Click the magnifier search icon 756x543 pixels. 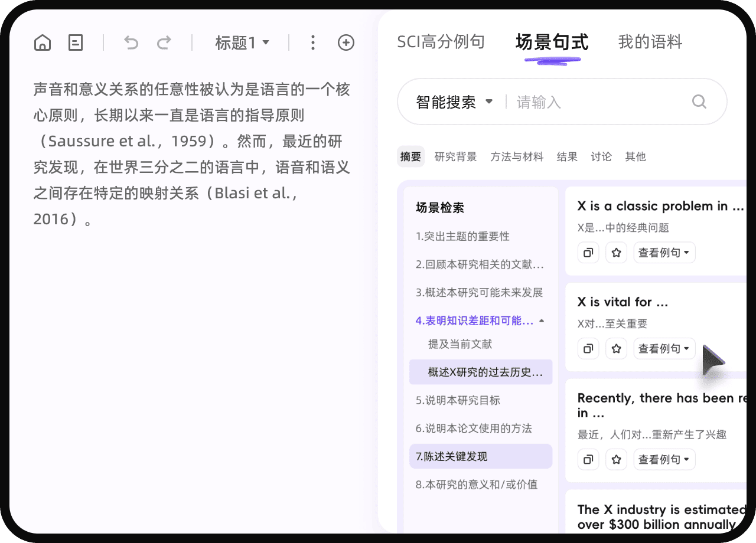tap(699, 102)
